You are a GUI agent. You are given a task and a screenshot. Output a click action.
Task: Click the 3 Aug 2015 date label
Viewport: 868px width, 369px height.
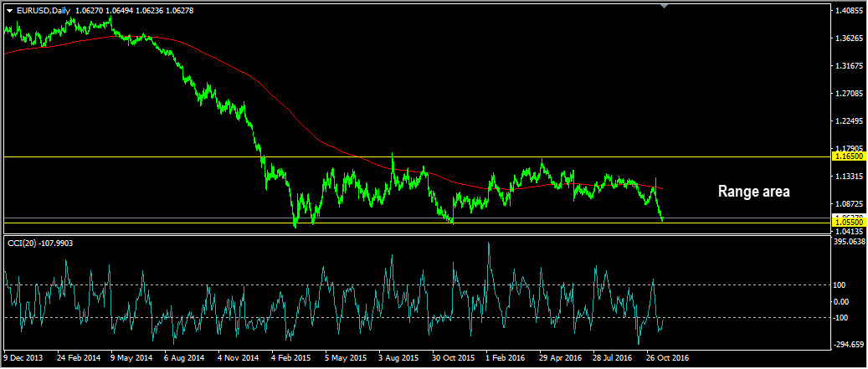pyautogui.click(x=398, y=358)
